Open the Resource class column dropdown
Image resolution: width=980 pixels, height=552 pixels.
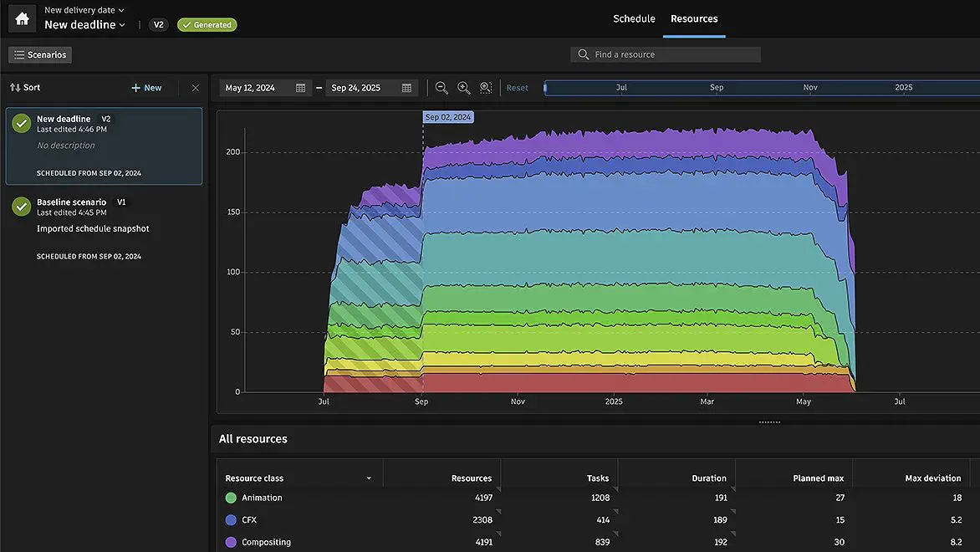tap(369, 478)
